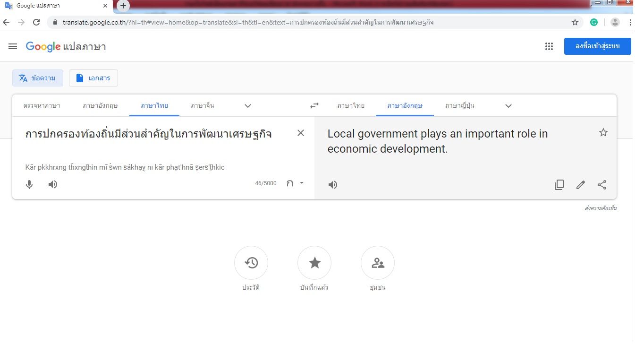Choose English (ภาษาอังกฤษ) as source language
The height and width of the screenshot is (345, 644).
(x=100, y=105)
